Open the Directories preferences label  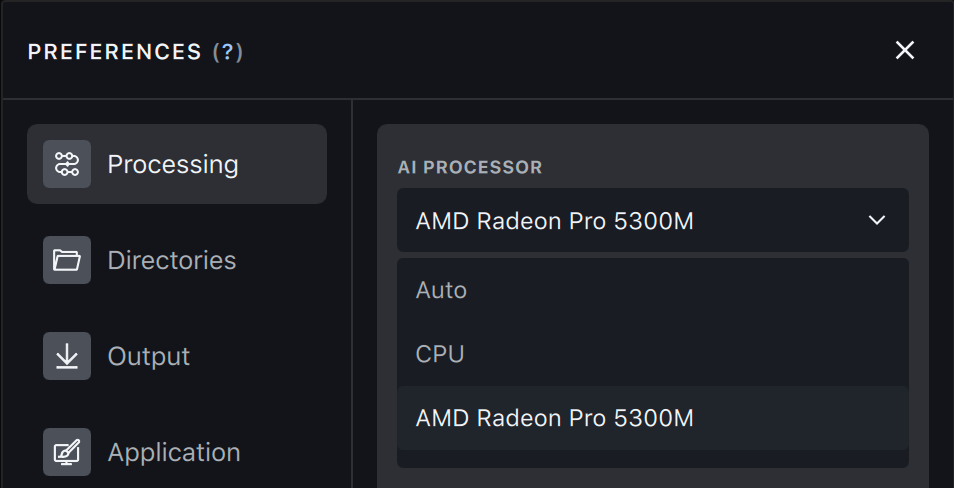coord(172,260)
